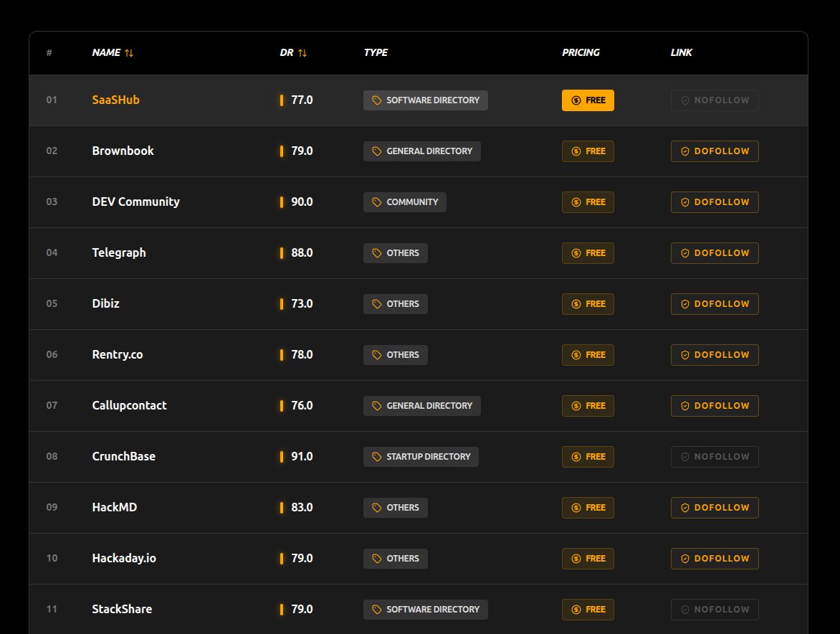This screenshot has height=634, width=840.
Task: Click the coin icon in SaaSHub's FREE badge
Action: coord(576,100)
